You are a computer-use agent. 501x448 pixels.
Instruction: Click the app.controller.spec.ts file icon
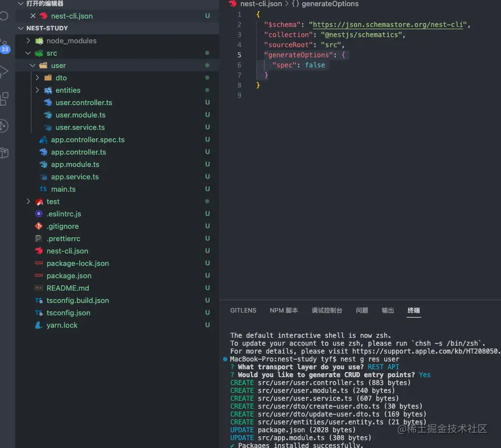pos(43,140)
